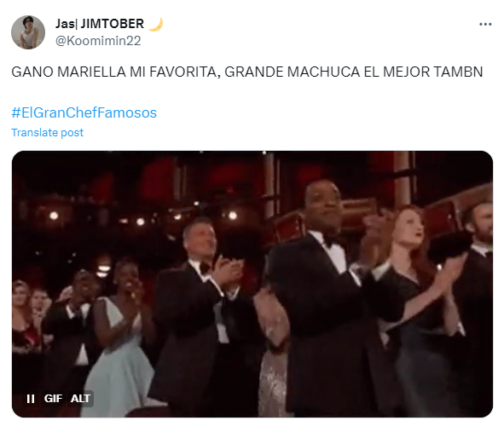Image resolution: width=504 pixels, height=432 pixels.
Task: Open the tweet text about Mariella winning
Action: click(246, 72)
